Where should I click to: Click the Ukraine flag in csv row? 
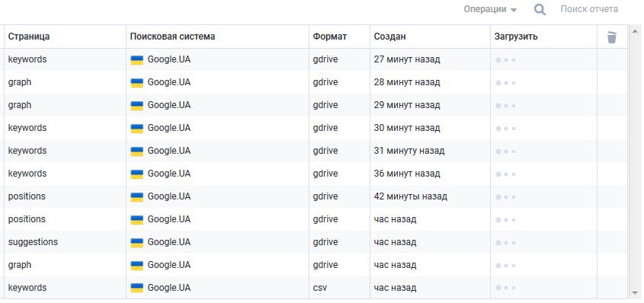coord(136,289)
